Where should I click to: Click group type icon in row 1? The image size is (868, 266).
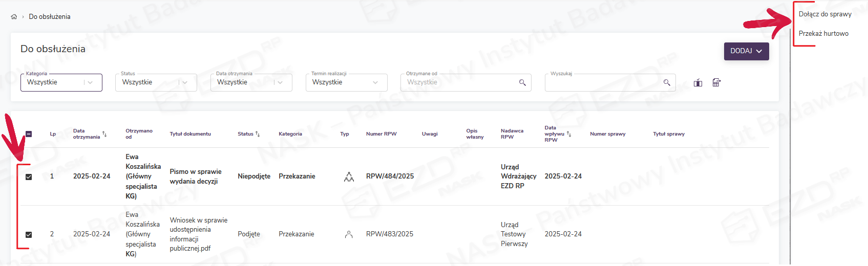click(x=349, y=177)
